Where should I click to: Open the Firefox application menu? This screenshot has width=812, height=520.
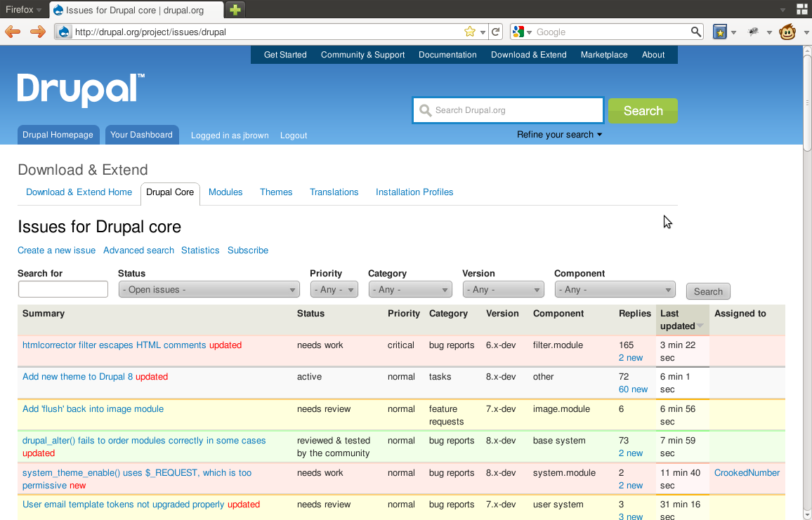tap(23, 10)
